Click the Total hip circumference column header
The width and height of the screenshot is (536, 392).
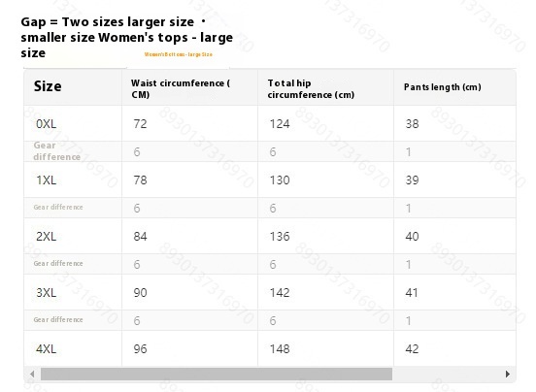tap(311, 88)
